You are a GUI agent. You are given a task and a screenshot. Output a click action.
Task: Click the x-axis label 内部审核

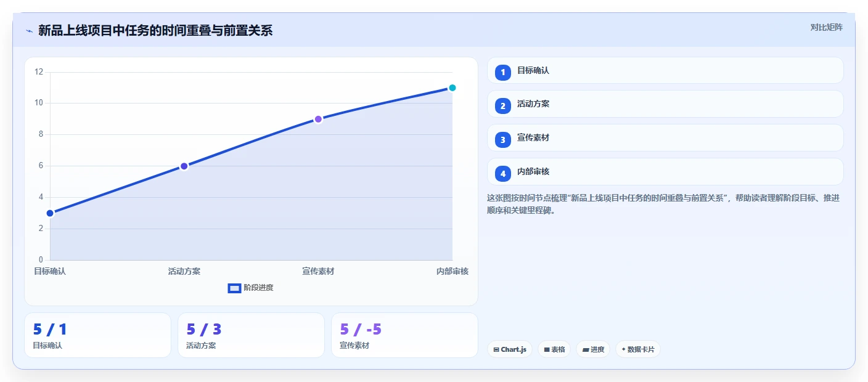[452, 271]
